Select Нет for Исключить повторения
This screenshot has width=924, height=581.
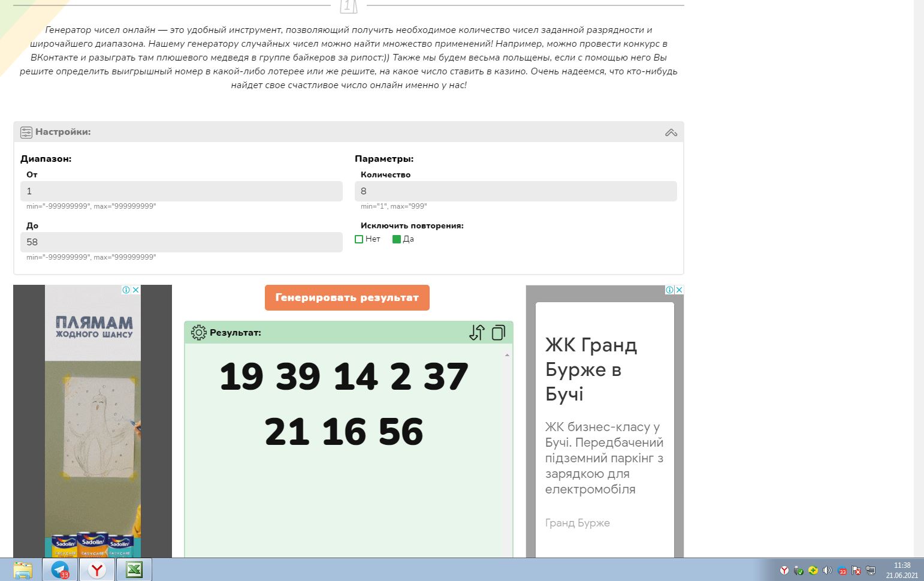tap(359, 239)
